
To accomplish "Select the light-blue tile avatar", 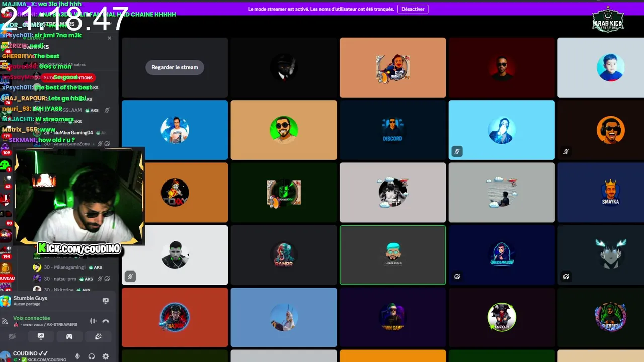I will click(502, 130).
